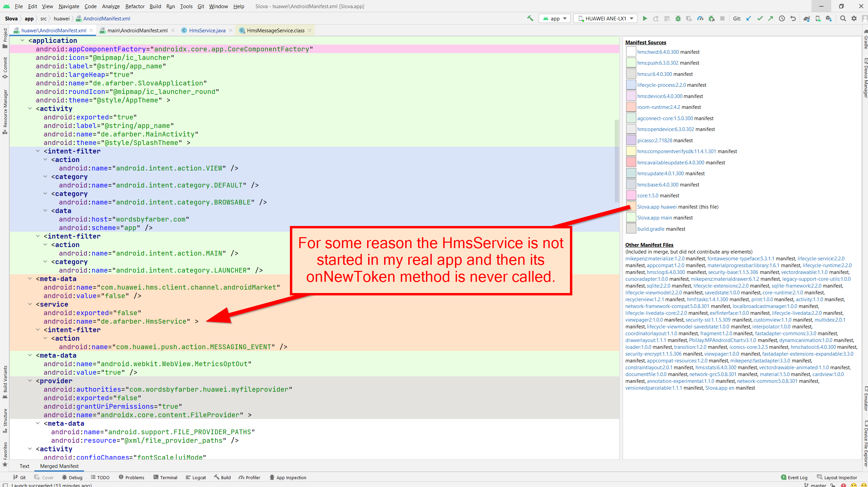Switch to Text editor tab
The height and width of the screenshot is (487, 868).
coord(24,466)
